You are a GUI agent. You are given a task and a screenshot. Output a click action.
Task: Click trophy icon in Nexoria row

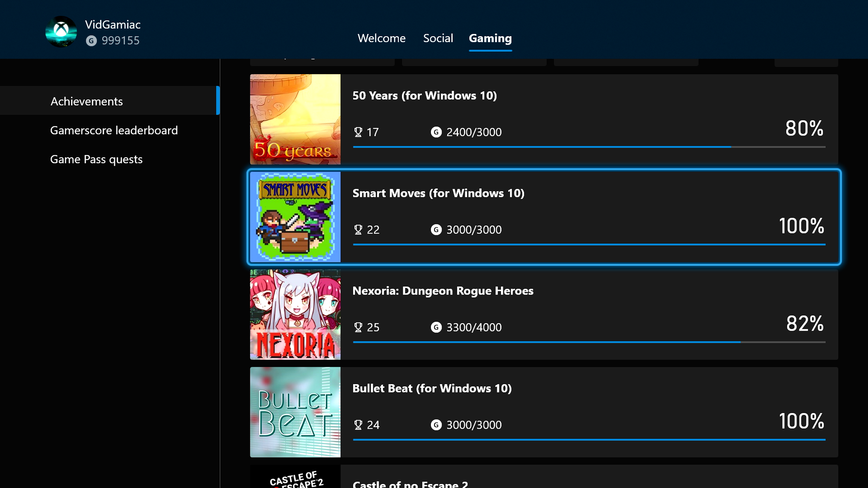(x=358, y=327)
